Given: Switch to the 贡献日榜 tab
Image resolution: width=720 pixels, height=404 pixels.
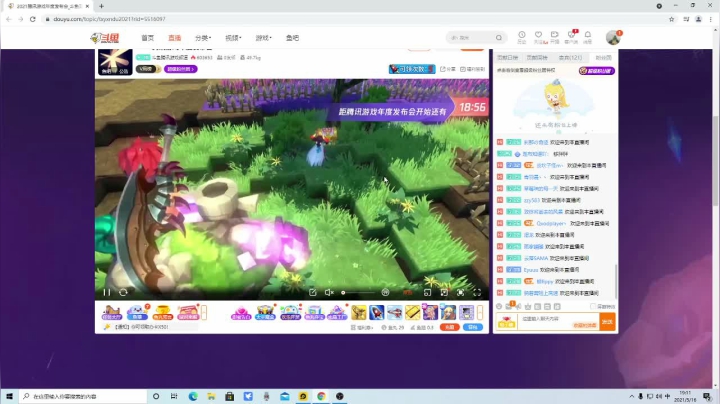Looking at the screenshot, I should [507, 57].
